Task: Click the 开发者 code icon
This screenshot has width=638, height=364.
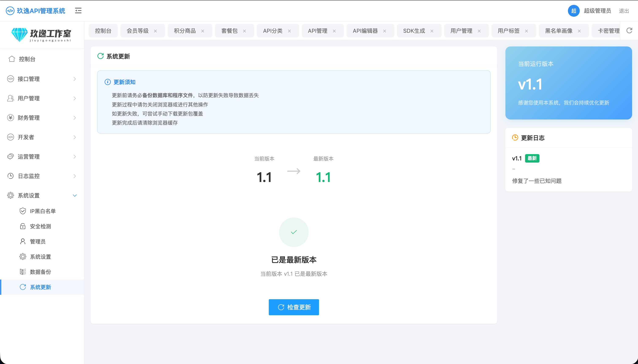Action: point(11,137)
